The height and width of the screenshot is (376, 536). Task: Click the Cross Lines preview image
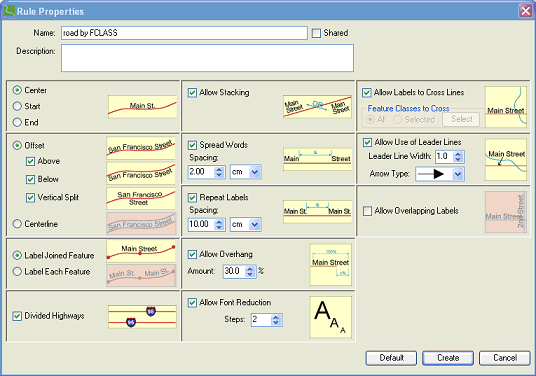coord(506,107)
